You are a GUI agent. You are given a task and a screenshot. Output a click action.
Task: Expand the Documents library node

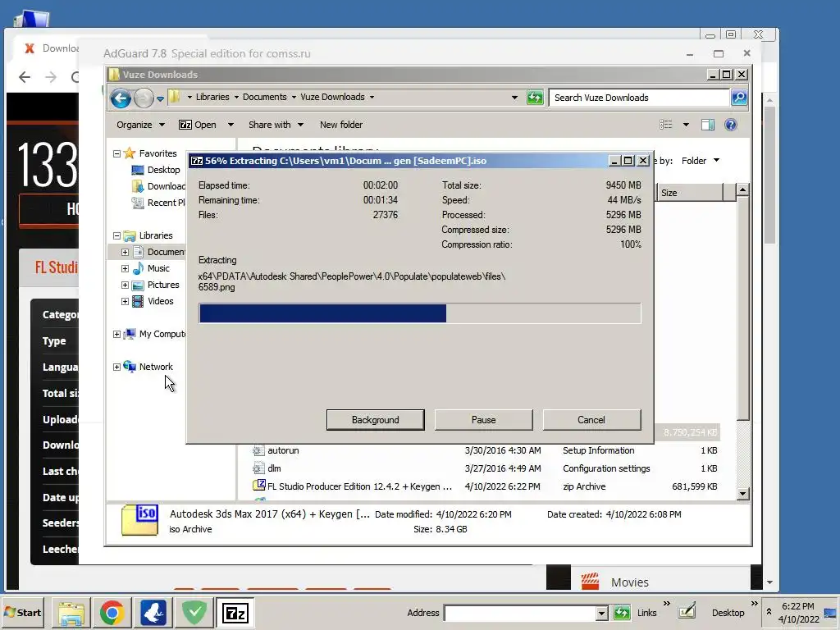pos(125,253)
